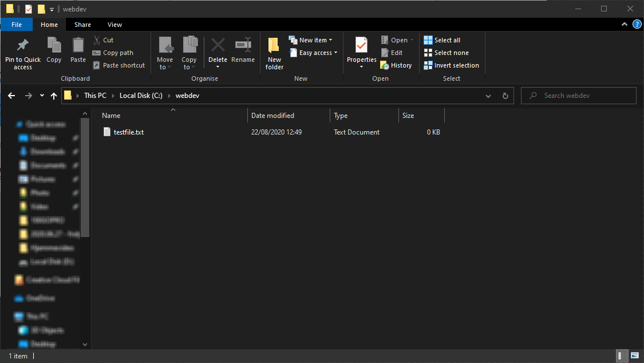
Task: Click This PC in the address bar
Action: (x=95, y=95)
